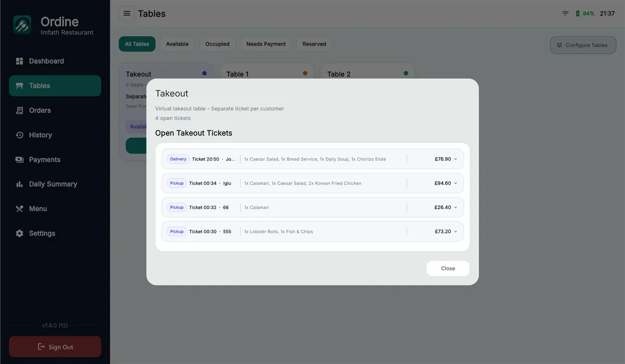Viewport: 625px width, 364px height.
Task: Filter tables by Occupied
Action: 217,44
